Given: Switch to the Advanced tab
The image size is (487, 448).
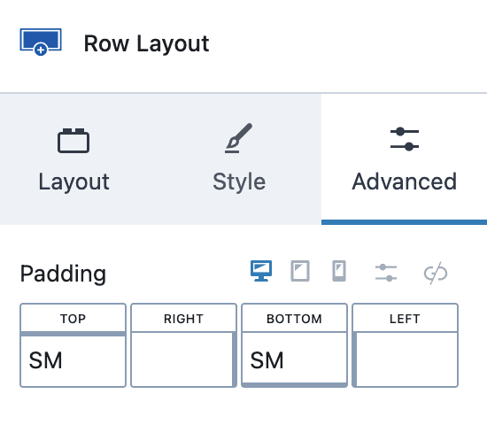Looking at the screenshot, I should coord(404,159).
